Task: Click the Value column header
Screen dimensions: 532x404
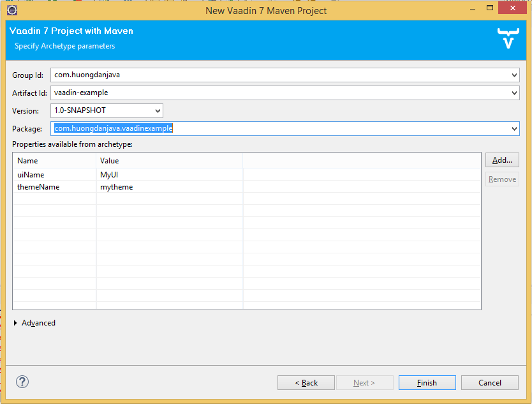Action: point(170,161)
